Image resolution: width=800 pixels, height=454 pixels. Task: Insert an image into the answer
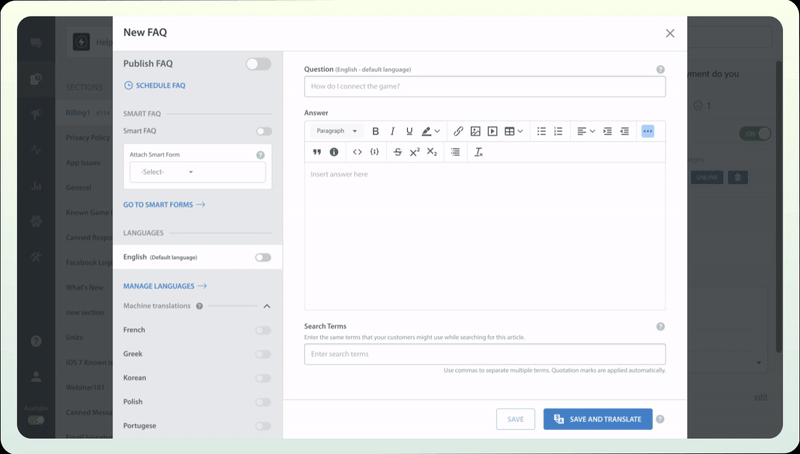(x=475, y=131)
